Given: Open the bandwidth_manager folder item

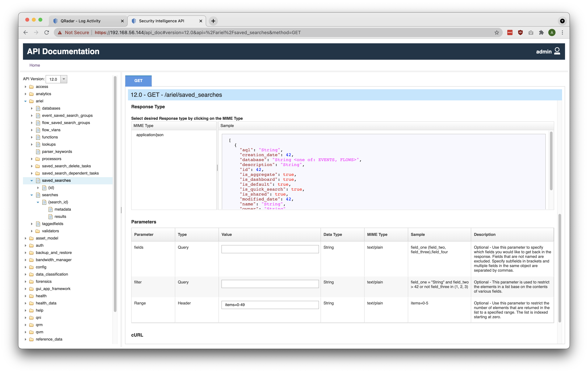Looking at the screenshot, I should (54, 260).
